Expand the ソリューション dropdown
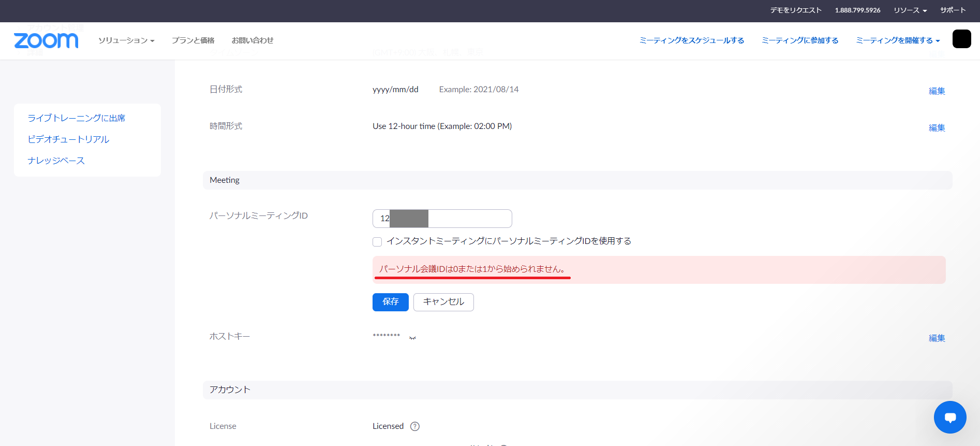The image size is (980, 446). 126,40
